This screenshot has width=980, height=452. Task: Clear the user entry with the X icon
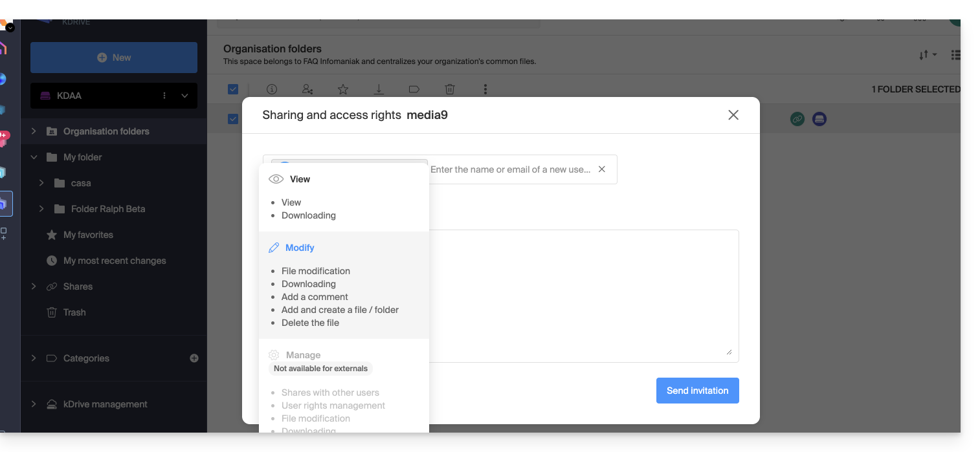point(602,169)
